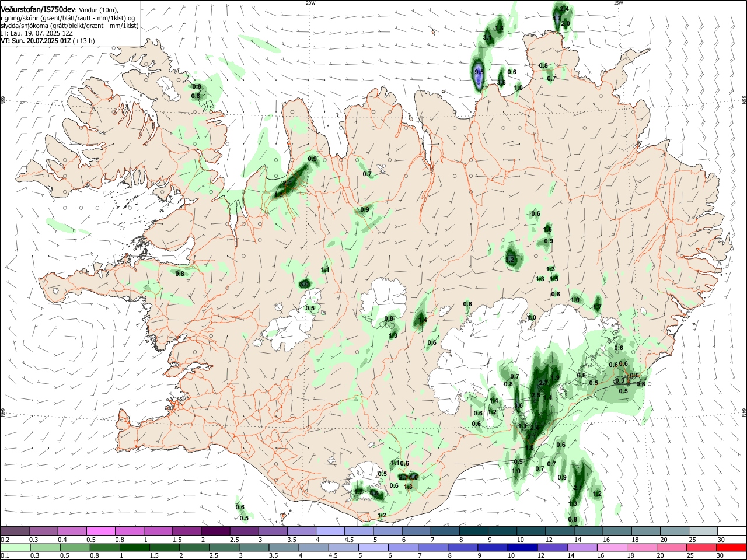Click the darkest purple swatch in the upper legend row
Viewport: 747px width, 560px height.
(215, 531)
